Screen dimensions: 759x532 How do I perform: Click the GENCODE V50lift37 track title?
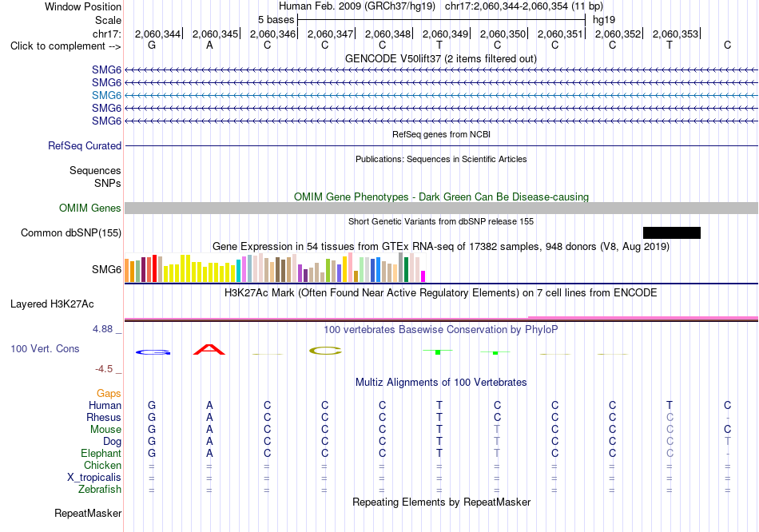coord(441,59)
